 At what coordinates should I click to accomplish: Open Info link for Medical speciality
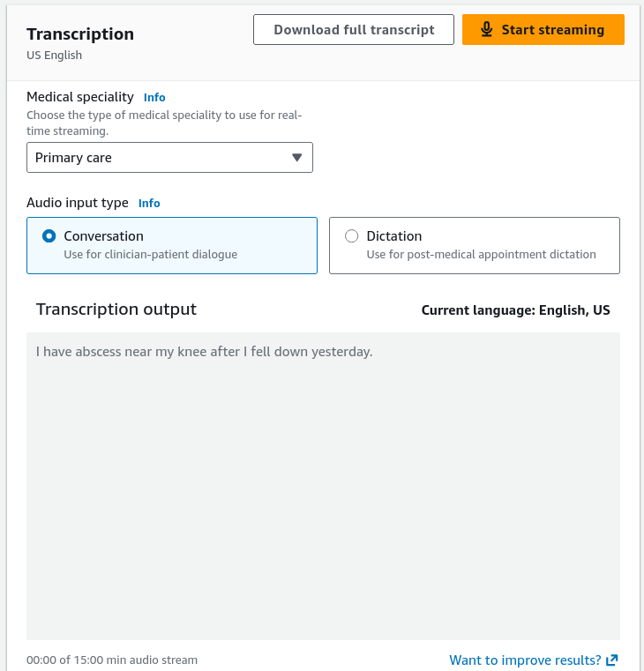click(x=154, y=98)
